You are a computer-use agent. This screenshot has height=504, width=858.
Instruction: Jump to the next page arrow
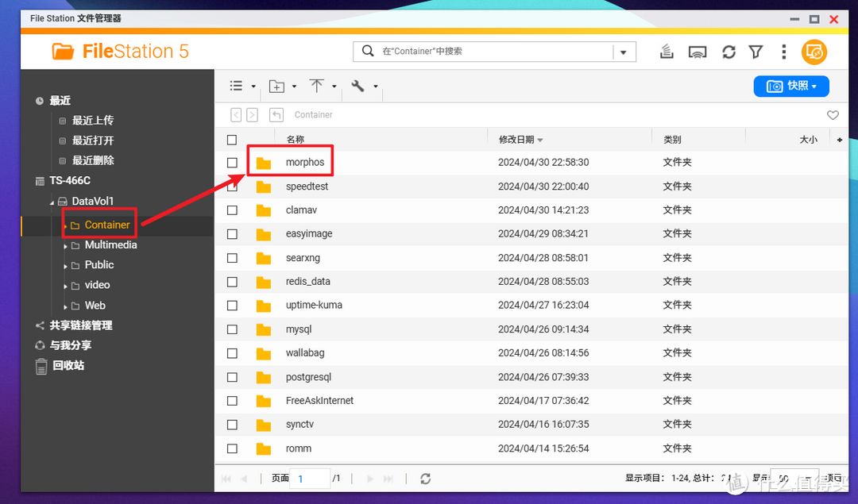point(370,479)
